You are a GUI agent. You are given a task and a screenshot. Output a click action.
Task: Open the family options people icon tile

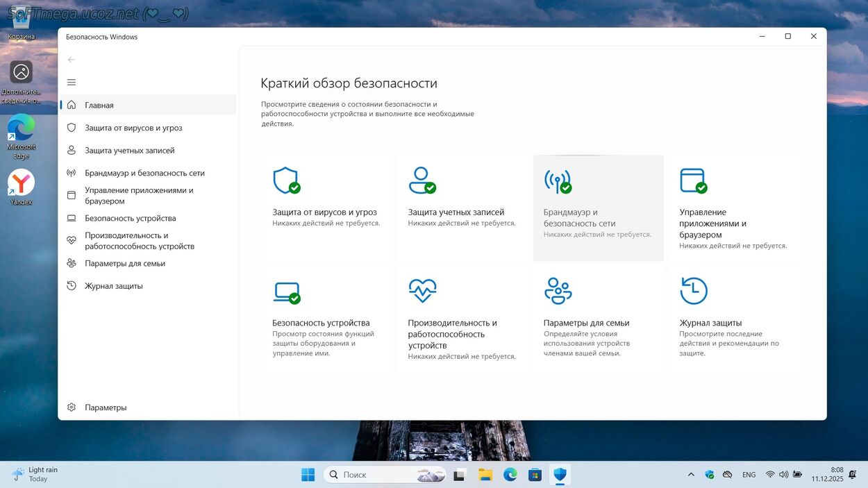click(x=557, y=292)
